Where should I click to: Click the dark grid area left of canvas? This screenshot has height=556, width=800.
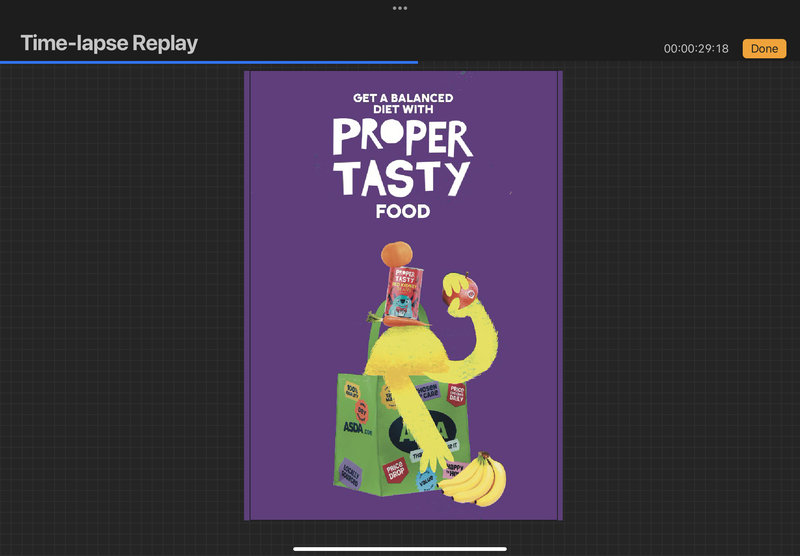[x=120, y=300]
